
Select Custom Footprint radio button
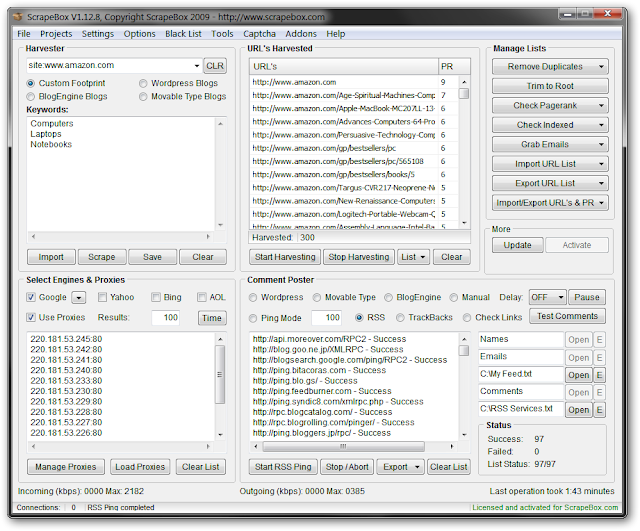click(31, 83)
